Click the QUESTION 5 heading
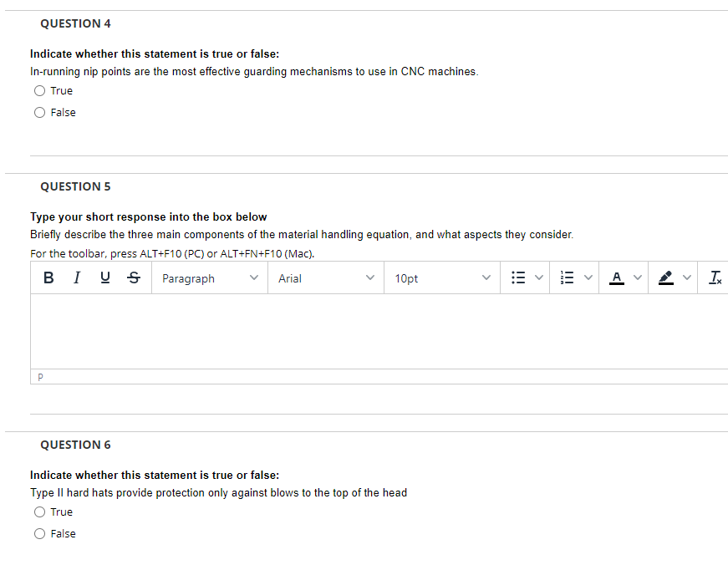 [x=75, y=186]
